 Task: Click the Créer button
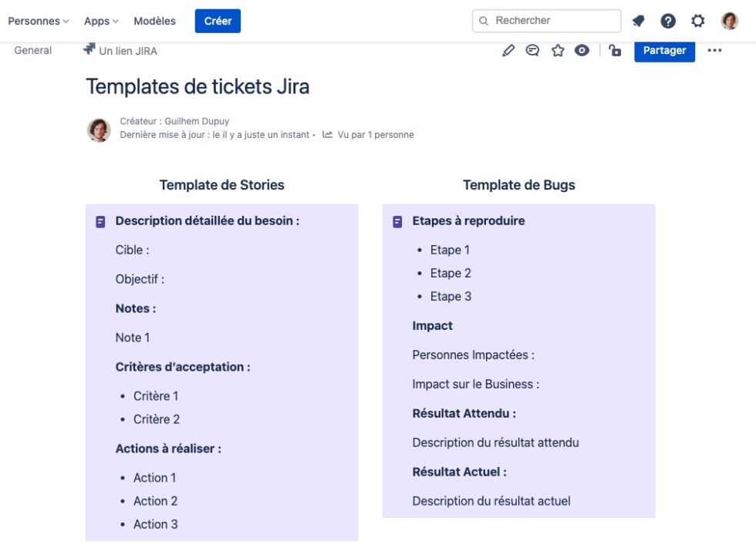pyautogui.click(x=217, y=21)
